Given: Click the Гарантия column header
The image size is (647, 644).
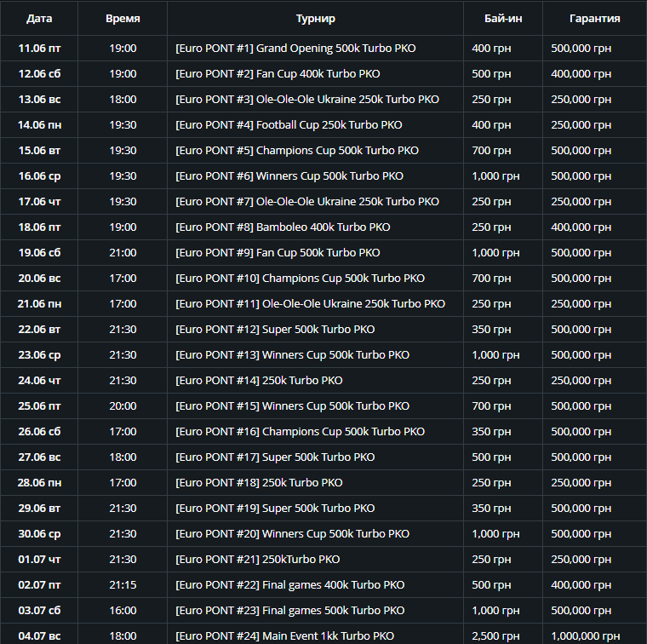Looking at the screenshot, I should [594, 18].
